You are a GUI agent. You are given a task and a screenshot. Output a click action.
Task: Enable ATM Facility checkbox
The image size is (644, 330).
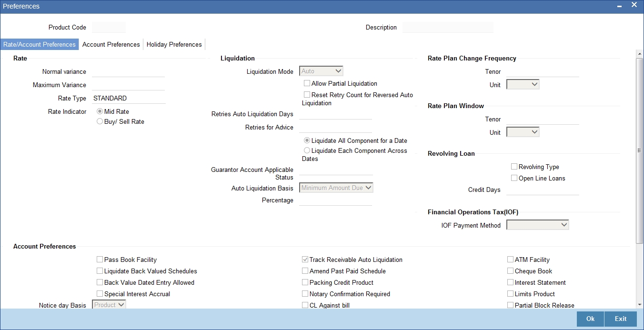510,260
